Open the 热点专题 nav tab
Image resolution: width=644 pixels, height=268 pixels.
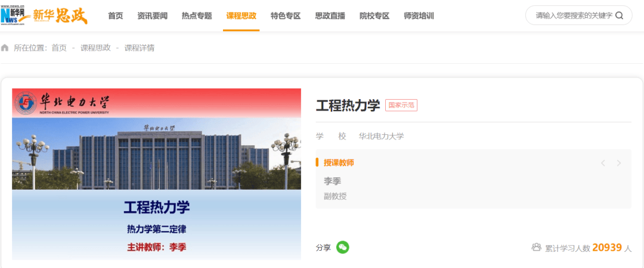197,16
